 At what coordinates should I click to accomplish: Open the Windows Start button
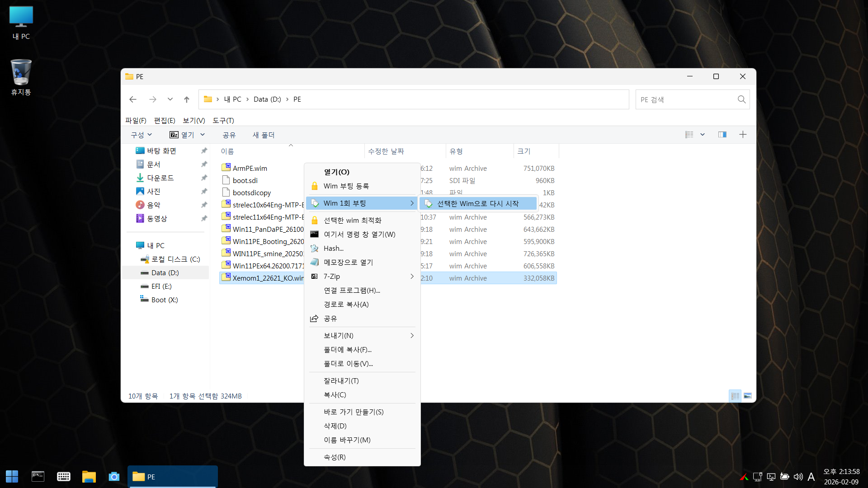[12, 477]
